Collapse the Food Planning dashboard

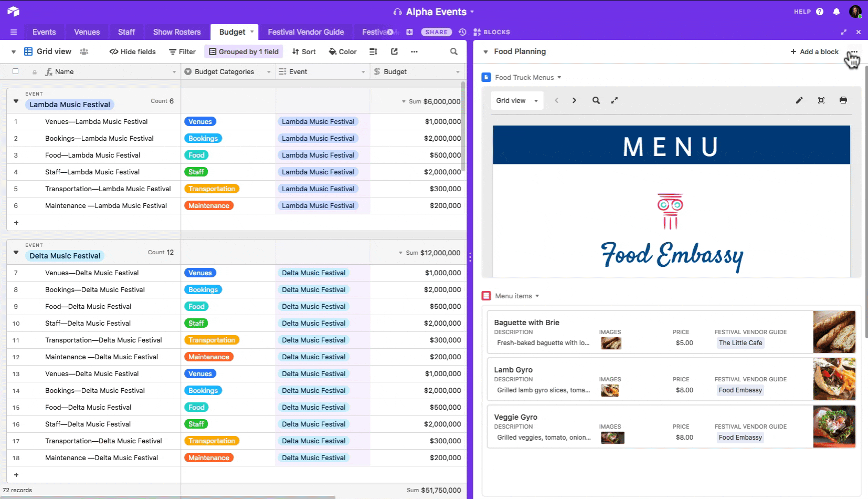point(485,52)
